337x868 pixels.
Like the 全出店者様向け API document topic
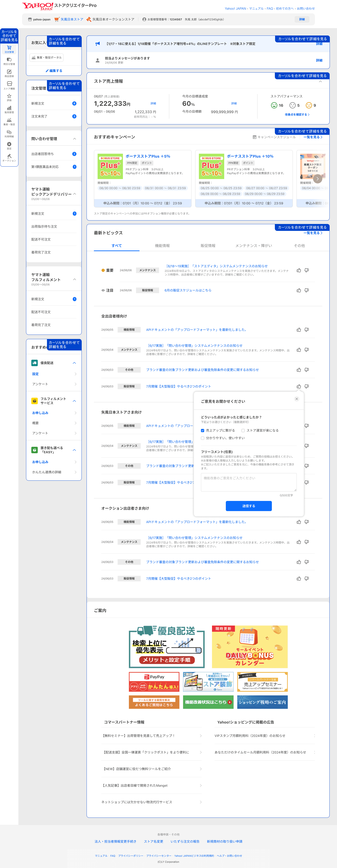point(299,330)
